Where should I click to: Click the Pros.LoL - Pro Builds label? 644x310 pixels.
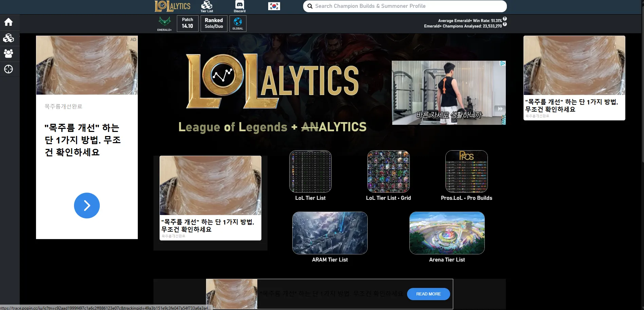466,198
